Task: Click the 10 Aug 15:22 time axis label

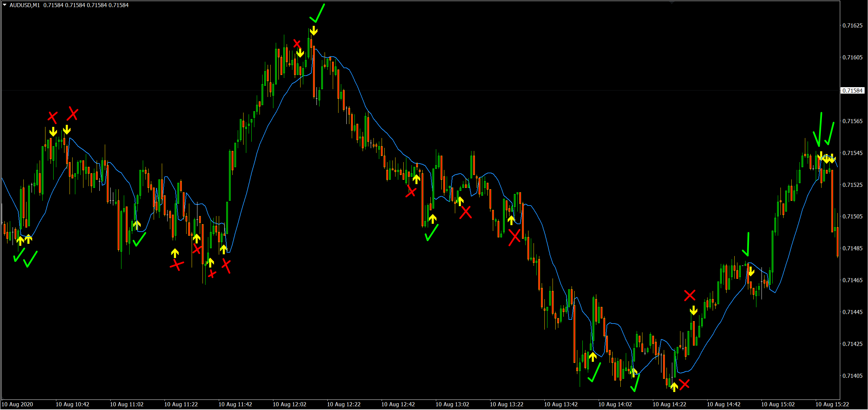Action: [x=832, y=404]
